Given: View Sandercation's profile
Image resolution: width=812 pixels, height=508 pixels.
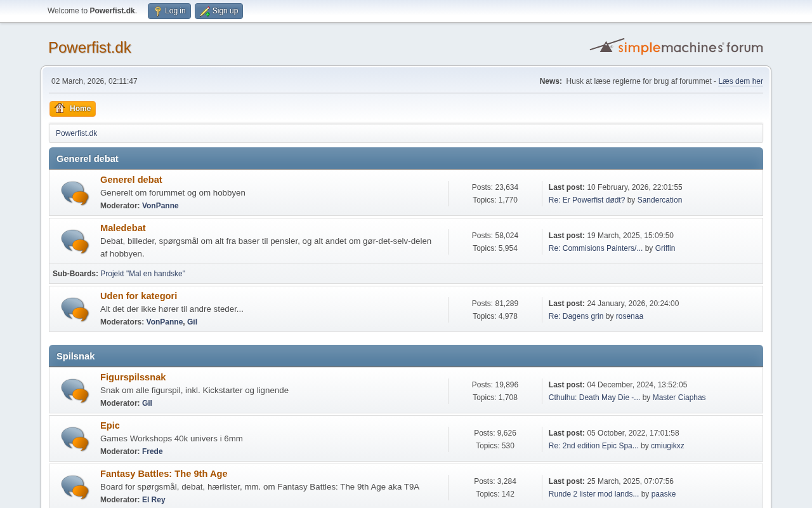Looking at the screenshot, I should click(660, 200).
